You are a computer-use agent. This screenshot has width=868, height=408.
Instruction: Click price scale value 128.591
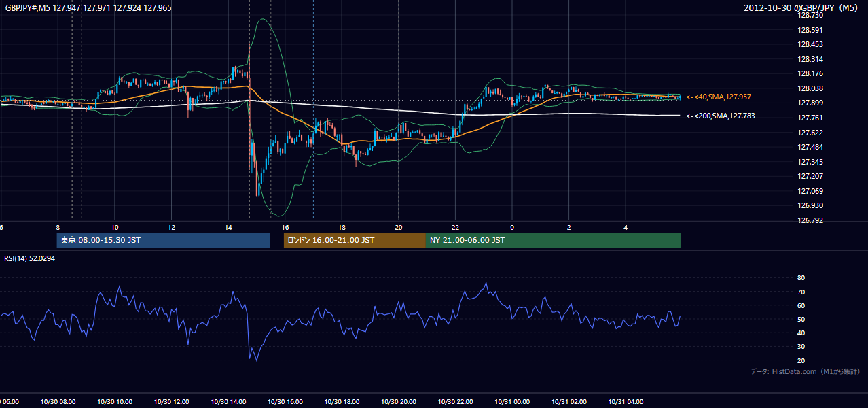coord(811,30)
